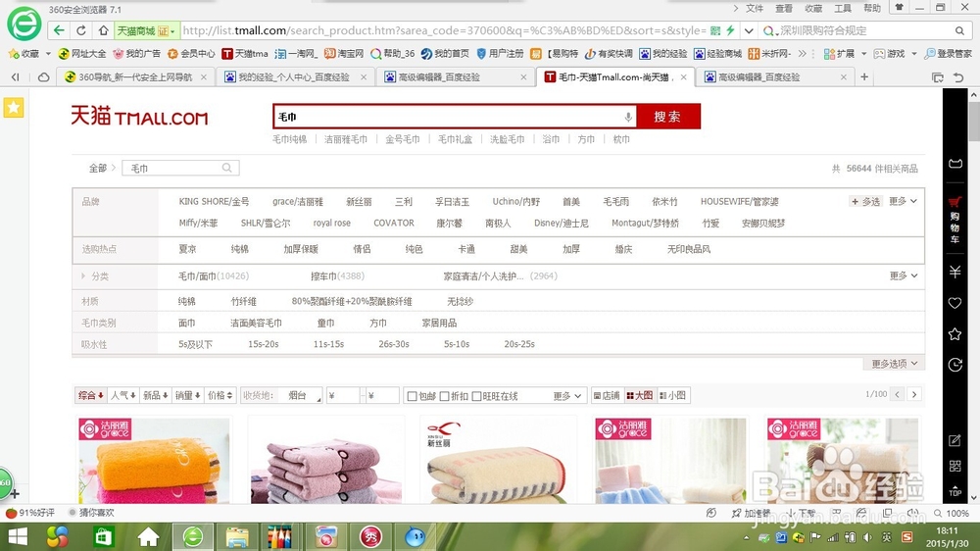Viewport: 980px width, 551px height.
Task: Click the browser search magnifier icon
Action: pos(959,30)
